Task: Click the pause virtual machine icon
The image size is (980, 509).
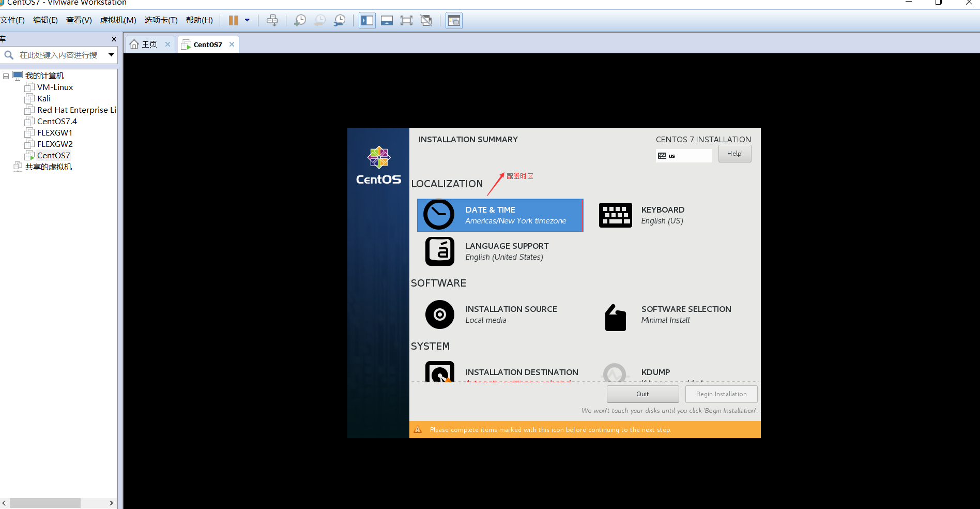Action: (x=234, y=20)
